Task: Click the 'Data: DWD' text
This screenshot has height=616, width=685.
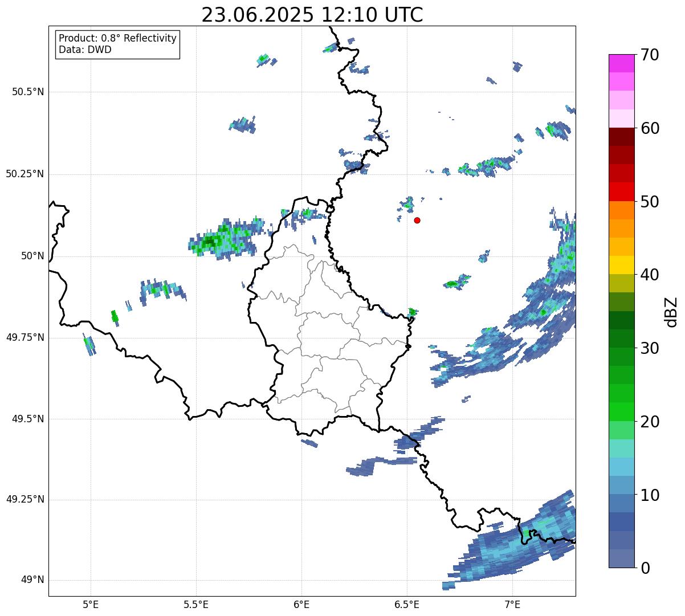Action: coord(85,50)
